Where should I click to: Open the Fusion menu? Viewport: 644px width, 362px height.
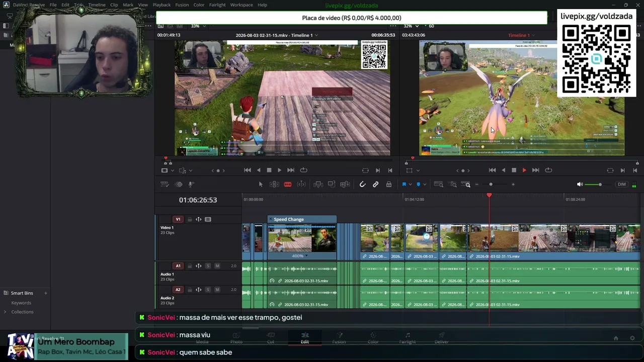182,5
